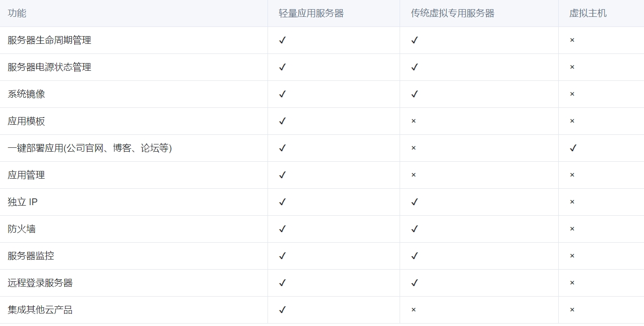Click the 远程登录服务器 row label

[40, 283]
